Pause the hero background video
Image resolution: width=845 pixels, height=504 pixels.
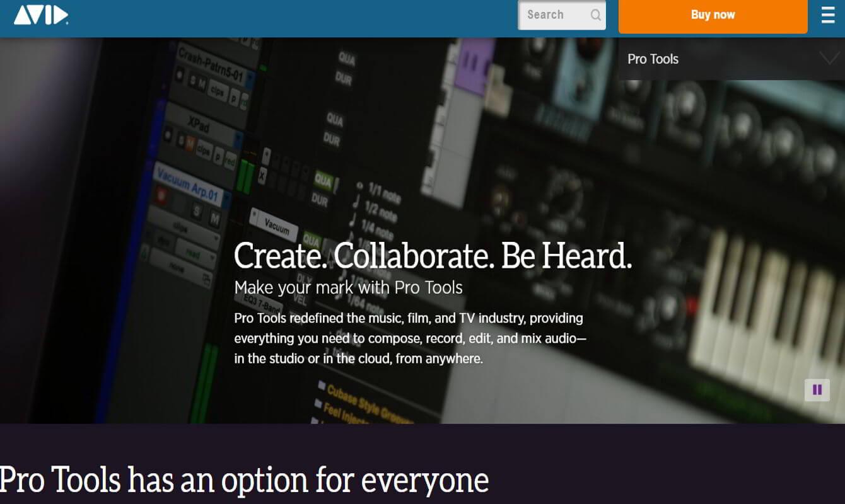[x=817, y=389]
